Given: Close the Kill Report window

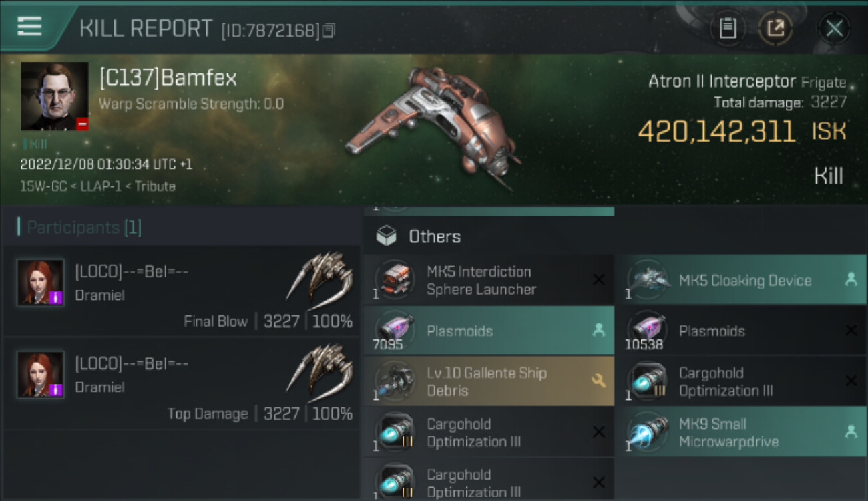Looking at the screenshot, I should click(834, 29).
